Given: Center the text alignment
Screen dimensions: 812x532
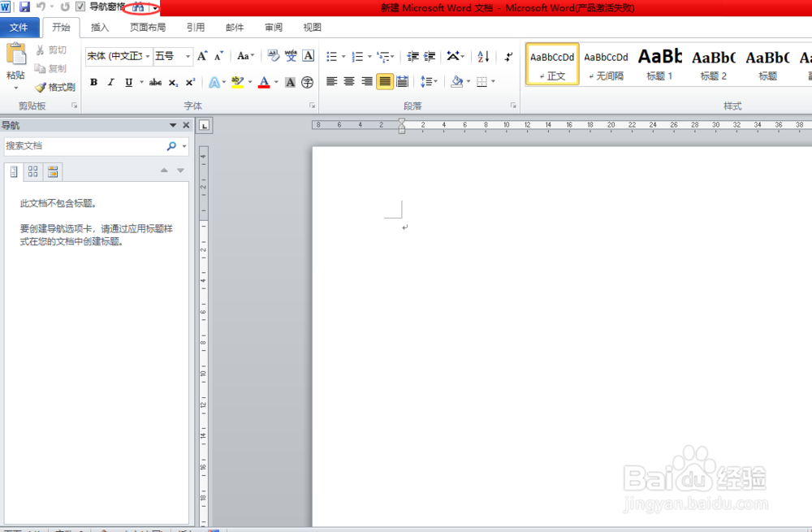Looking at the screenshot, I should [349, 81].
